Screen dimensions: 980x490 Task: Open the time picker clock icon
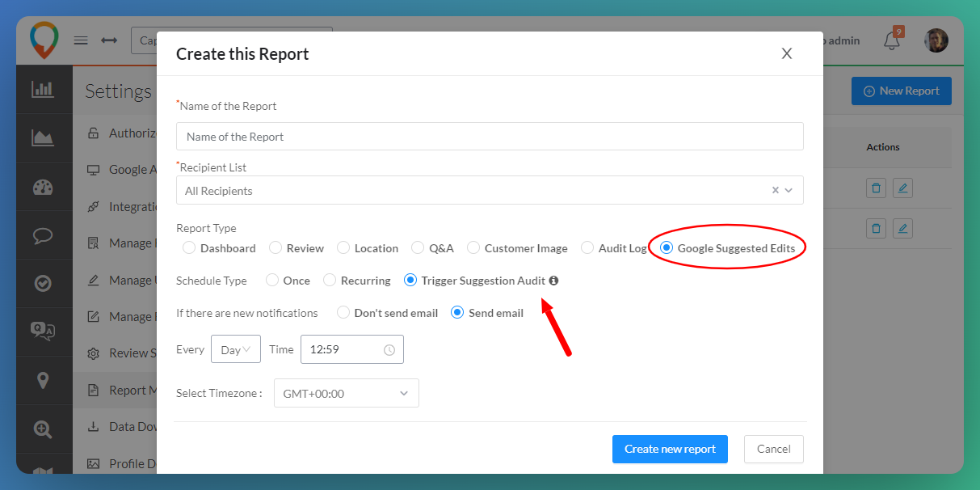389,350
